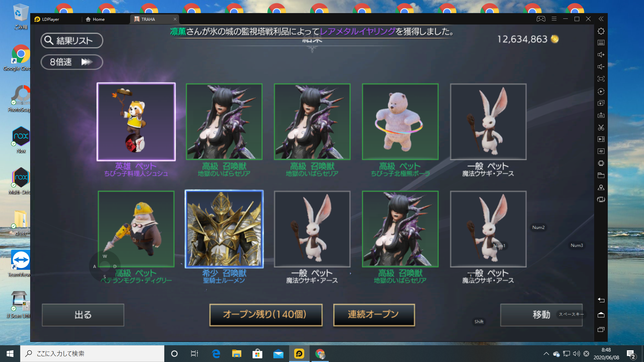Open the operation recorder (macro) icon

click(601, 91)
